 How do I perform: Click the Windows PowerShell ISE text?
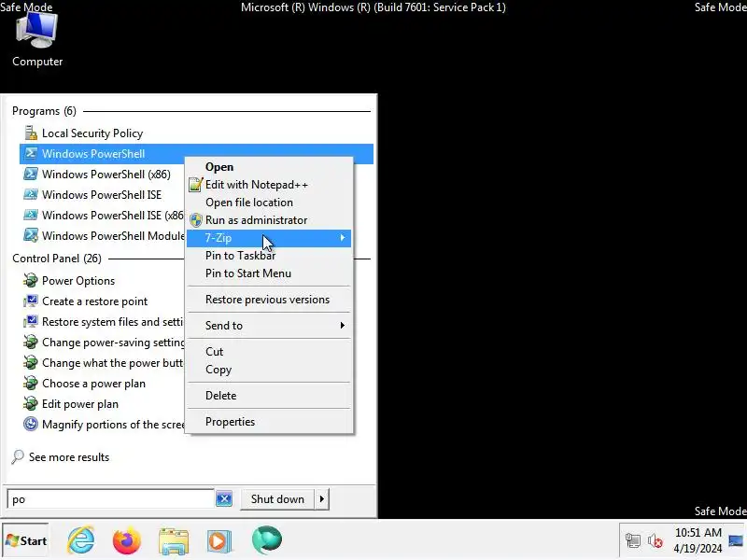[102, 195]
